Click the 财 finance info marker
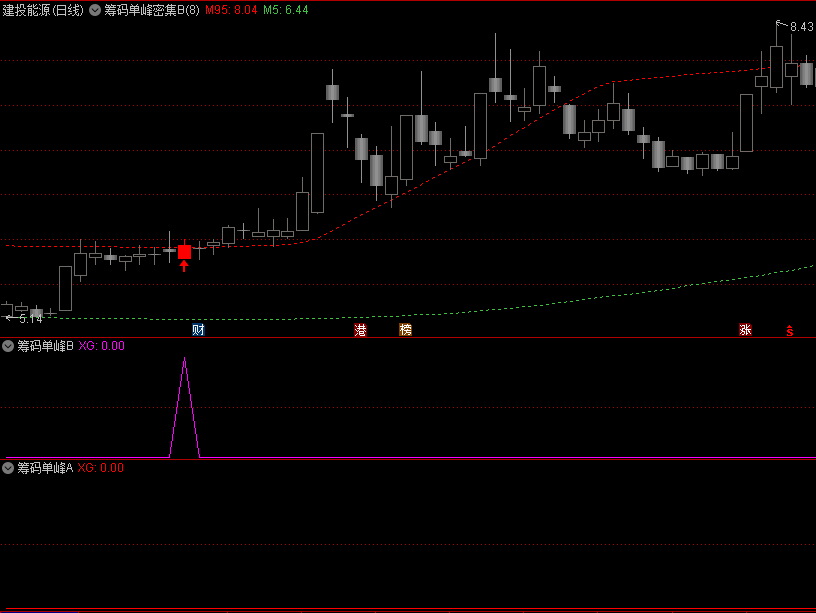 tap(198, 329)
